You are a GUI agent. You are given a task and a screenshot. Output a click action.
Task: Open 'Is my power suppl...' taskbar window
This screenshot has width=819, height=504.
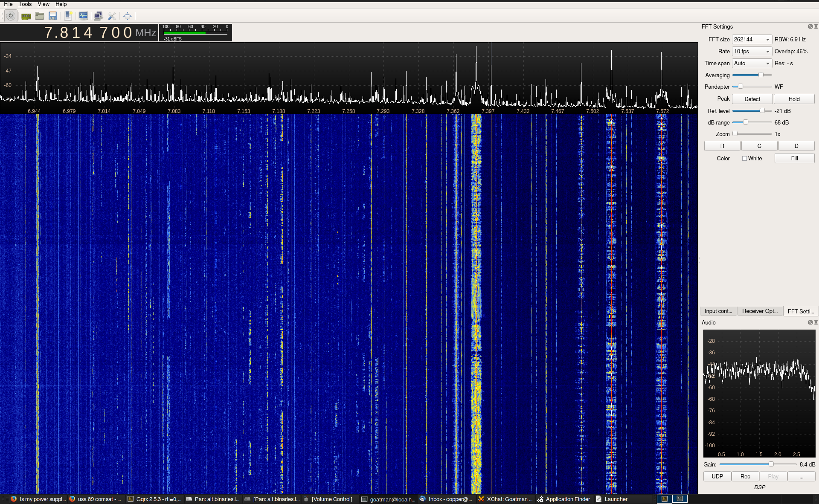click(x=38, y=499)
